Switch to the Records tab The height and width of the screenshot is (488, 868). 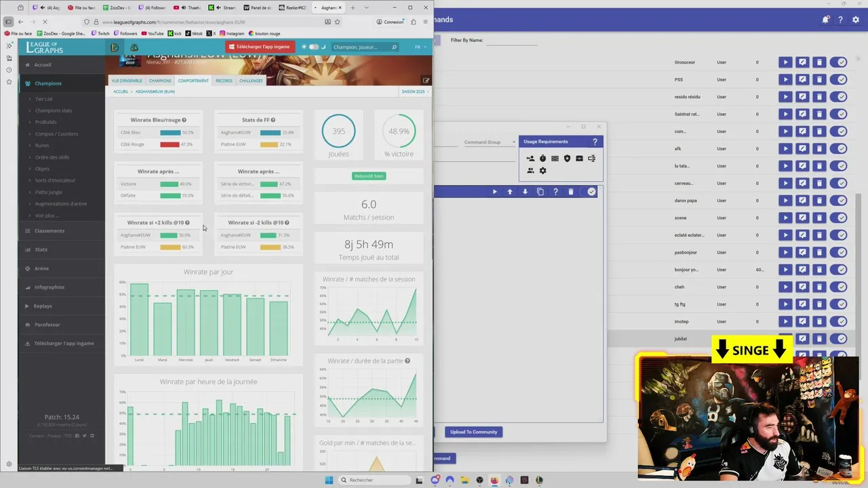224,81
